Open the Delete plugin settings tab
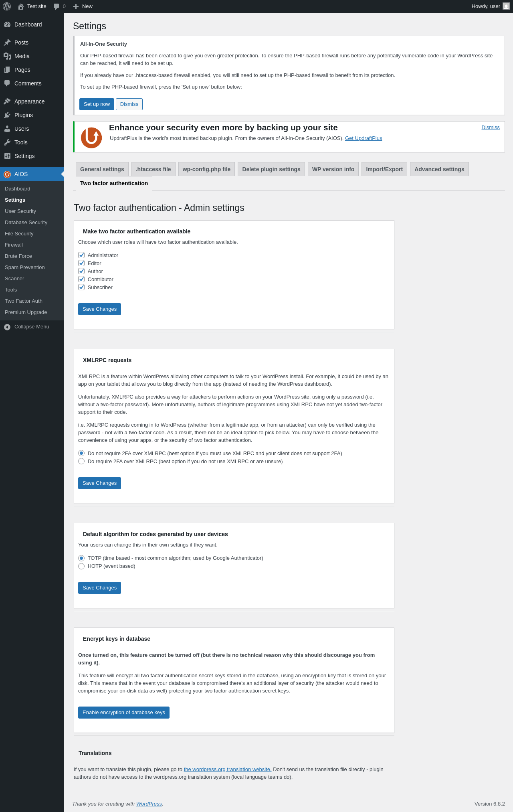Screen dimensions: 513x812 (x=271, y=169)
